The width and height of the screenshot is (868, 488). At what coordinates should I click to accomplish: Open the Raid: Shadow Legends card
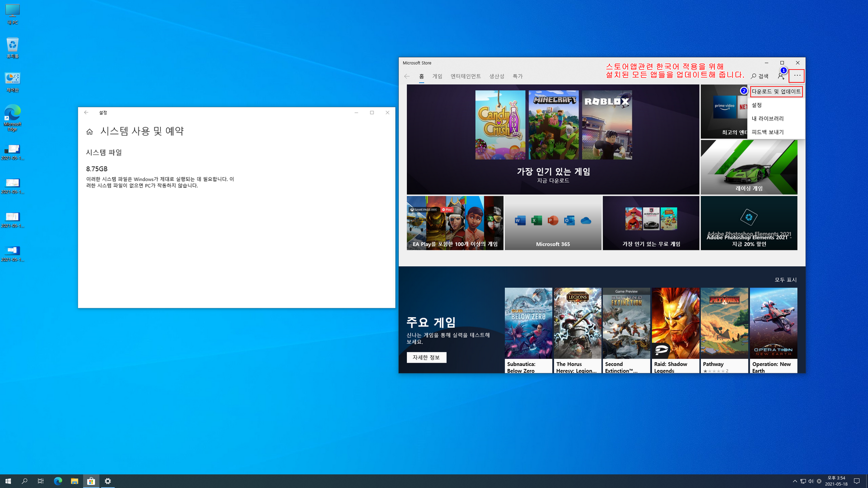(x=675, y=330)
